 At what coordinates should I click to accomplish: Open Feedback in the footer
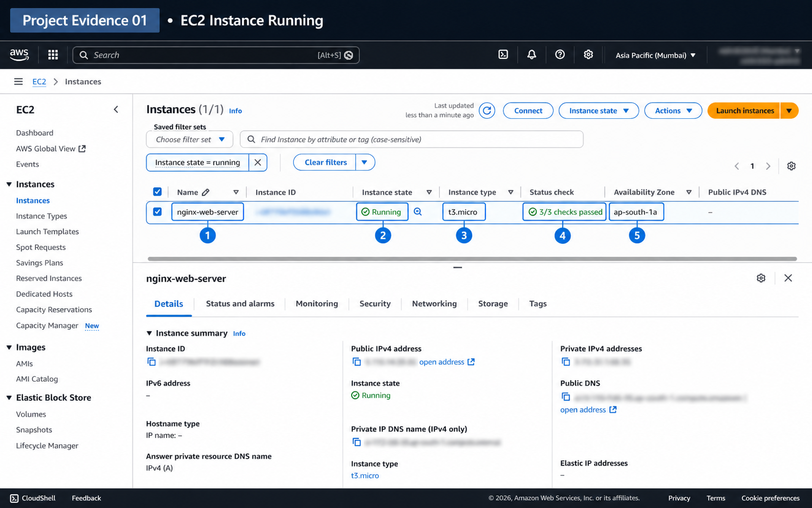87,498
